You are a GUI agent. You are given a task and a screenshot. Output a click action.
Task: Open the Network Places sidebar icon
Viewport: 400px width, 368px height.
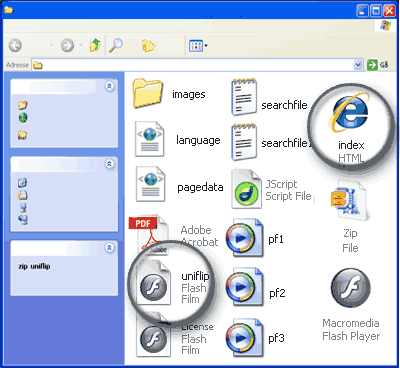tap(23, 219)
